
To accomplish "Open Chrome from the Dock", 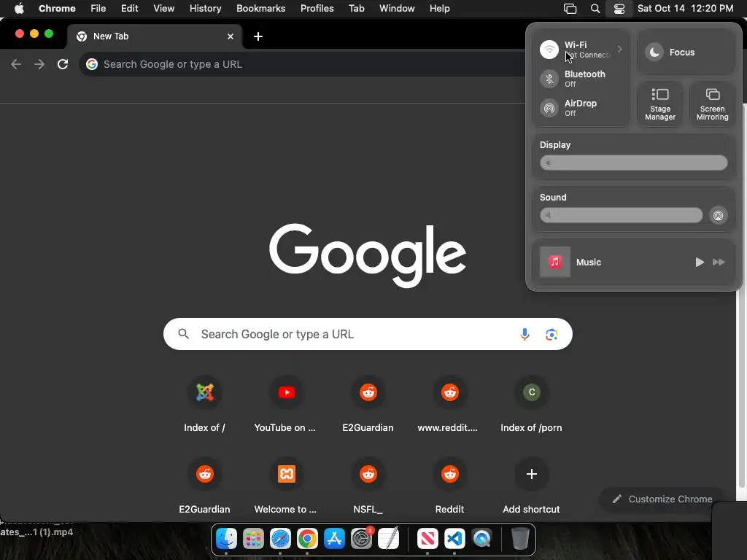I will tap(307, 539).
